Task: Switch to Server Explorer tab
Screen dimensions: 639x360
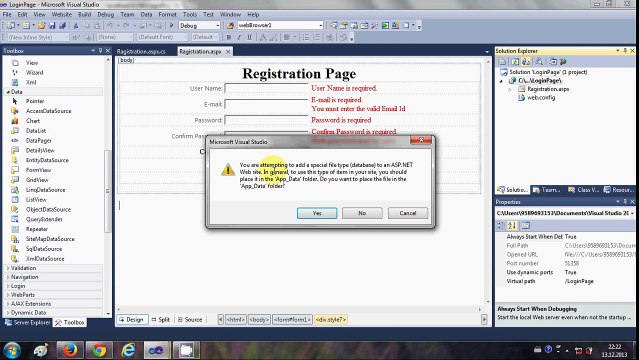Action: click(27, 322)
